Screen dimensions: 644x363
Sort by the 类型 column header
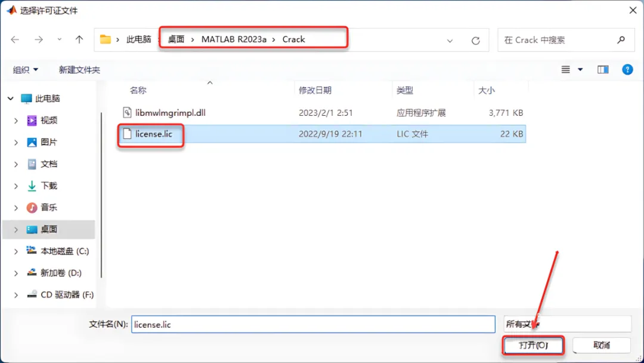click(x=404, y=90)
